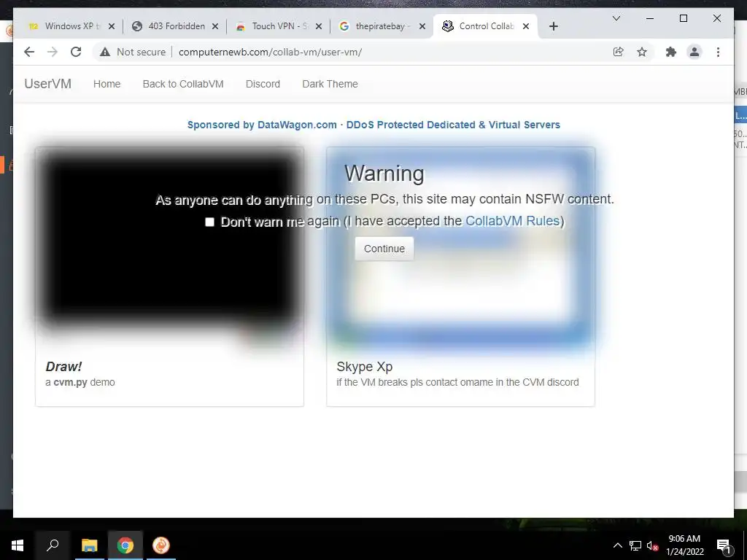Share this page using the share icon
The height and width of the screenshot is (560, 747).
619,52
